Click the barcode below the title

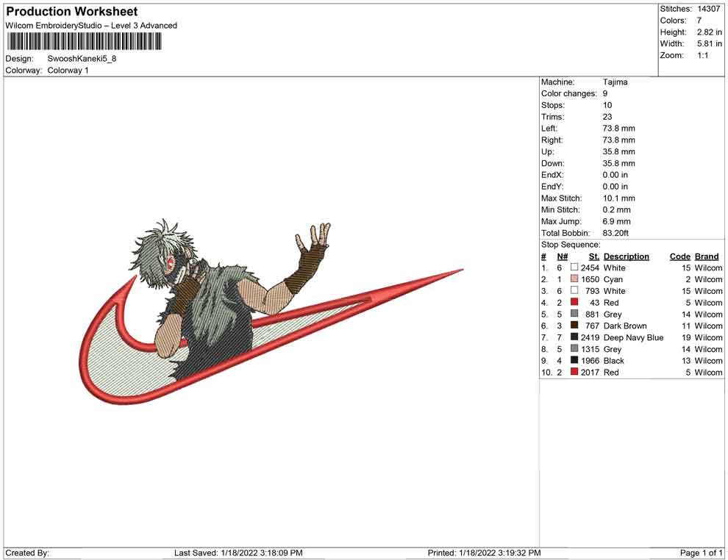pyautogui.click(x=84, y=42)
